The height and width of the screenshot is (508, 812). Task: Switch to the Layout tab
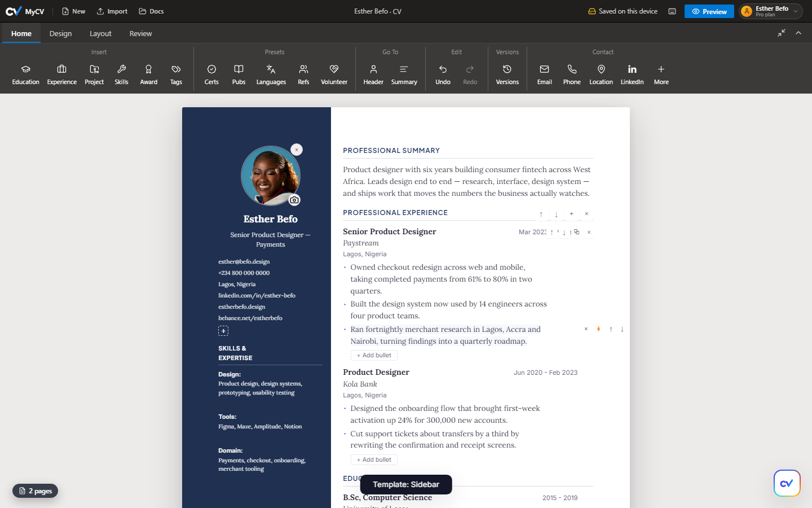tap(100, 33)
